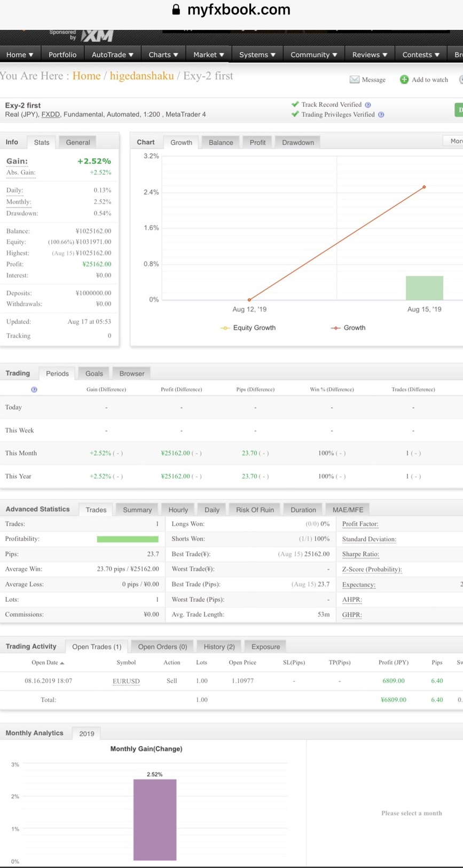
Task: Click the lock icon next to myfxbook.com
Action: 176,10
